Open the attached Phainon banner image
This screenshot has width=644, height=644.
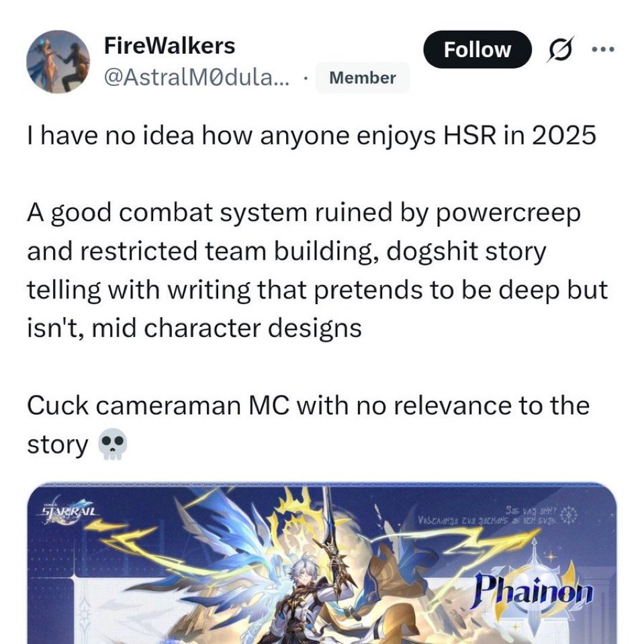pyautogui.click(x=322, y=563)
